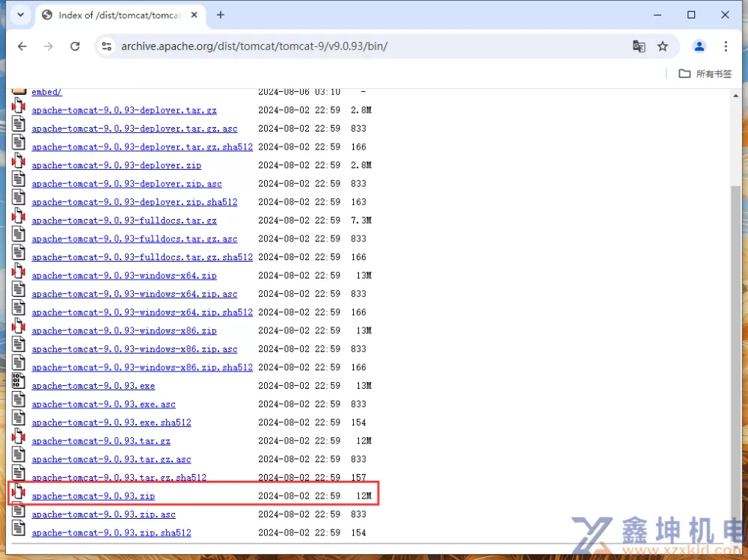Screen dimensions: 748x560
Task: Close the Index of /dist/tomcat tab
Action: [x=194, y=15]
